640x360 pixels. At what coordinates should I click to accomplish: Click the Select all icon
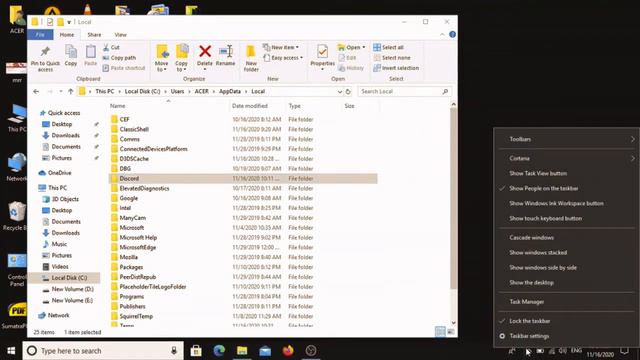pyautogui.click(x=377, y=47)
